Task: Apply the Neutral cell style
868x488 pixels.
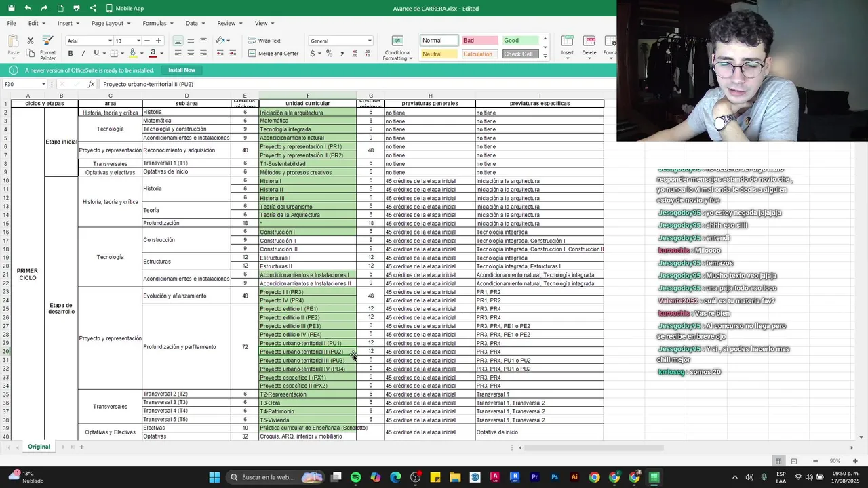Action: point(438,54)
